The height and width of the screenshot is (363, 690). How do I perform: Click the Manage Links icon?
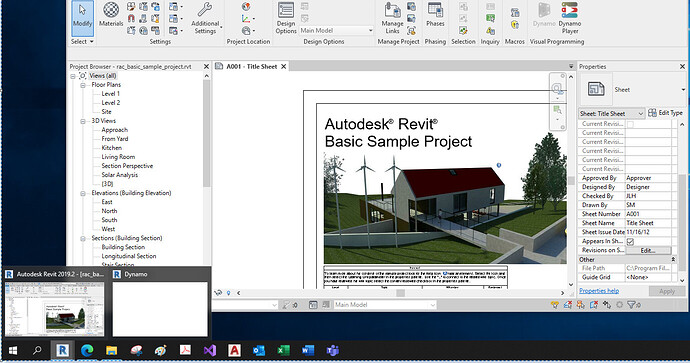pyautogui.click(x=393, y=18)
